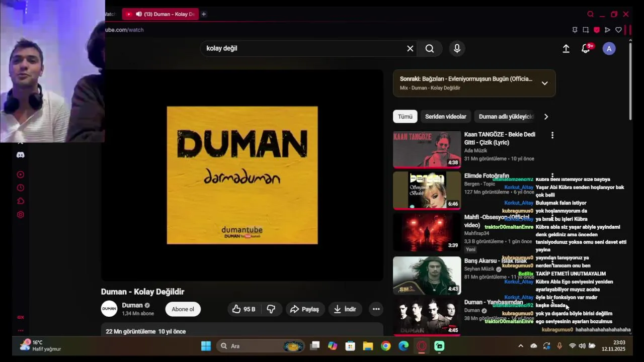
Task: Toggle the ad blocker shield icon
Action: click(x=597, y=30)
